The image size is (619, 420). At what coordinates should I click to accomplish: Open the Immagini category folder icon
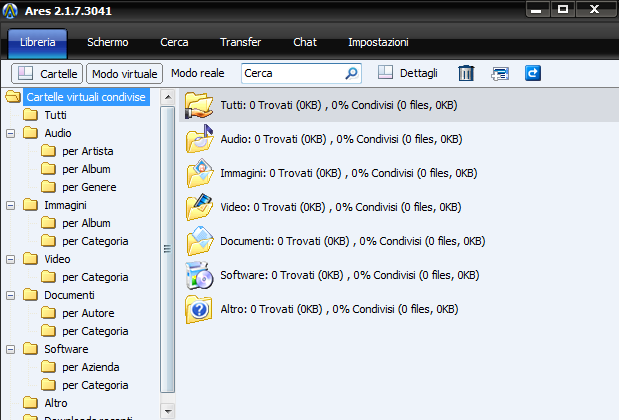point(200,174)
